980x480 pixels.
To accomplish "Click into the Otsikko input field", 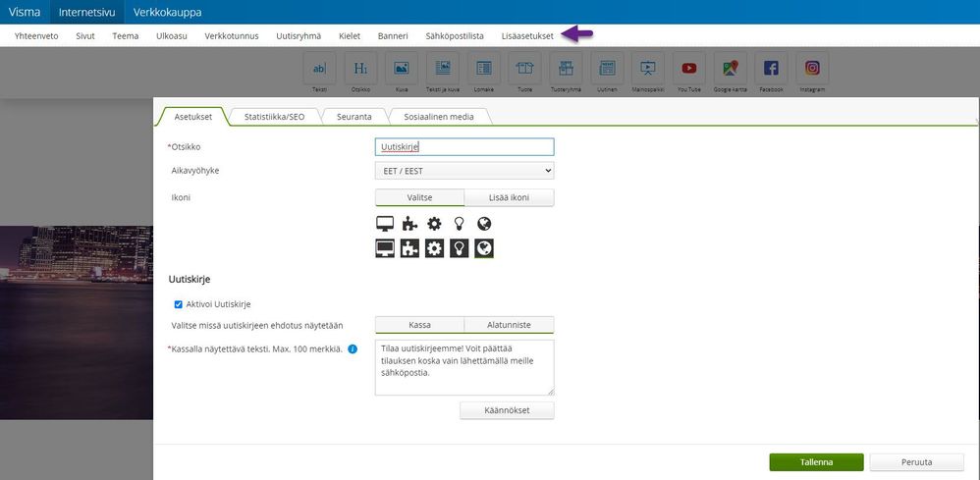I will (x=464, y=147).
